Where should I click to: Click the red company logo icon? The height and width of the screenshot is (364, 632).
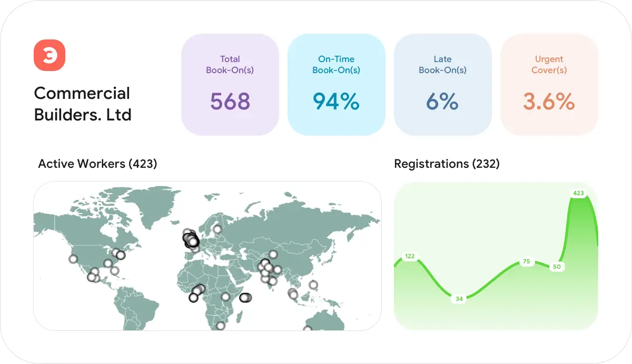49,55
